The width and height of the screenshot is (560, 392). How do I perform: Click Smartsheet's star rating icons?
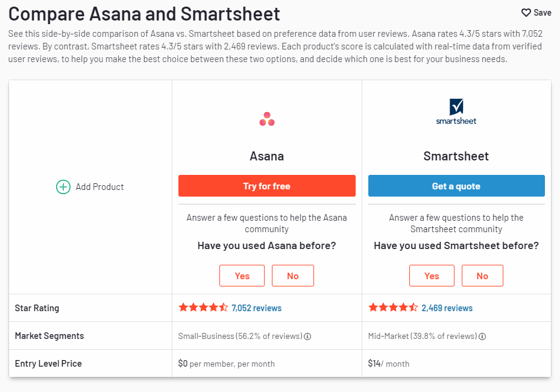coord(393,308)
